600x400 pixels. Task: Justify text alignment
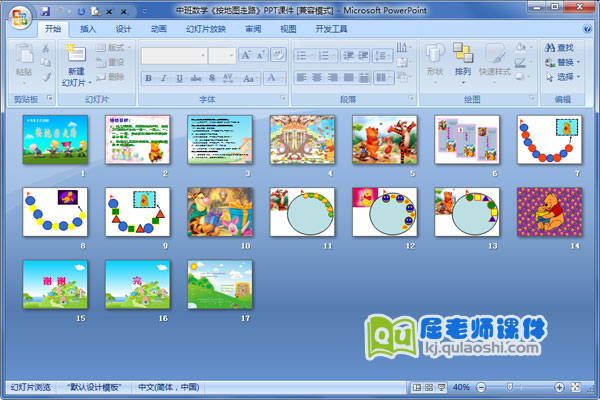coord(349,78)
